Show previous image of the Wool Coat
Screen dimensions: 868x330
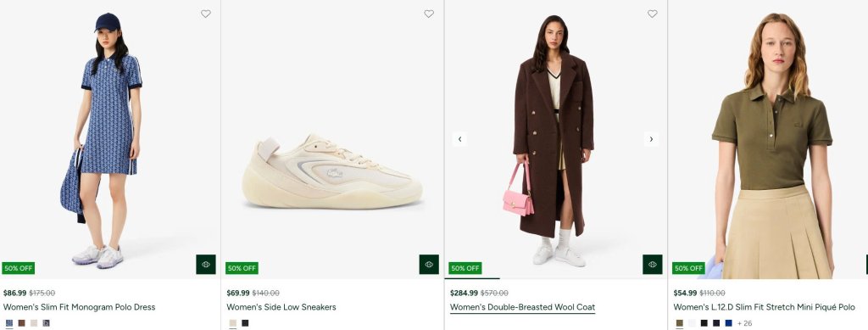point(459,139)
